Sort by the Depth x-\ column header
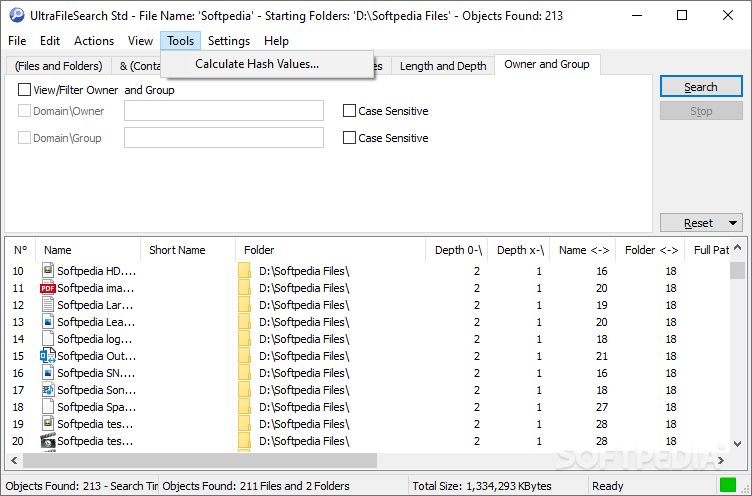The height and width of the screenshot is (496, 752). (518, 250)
